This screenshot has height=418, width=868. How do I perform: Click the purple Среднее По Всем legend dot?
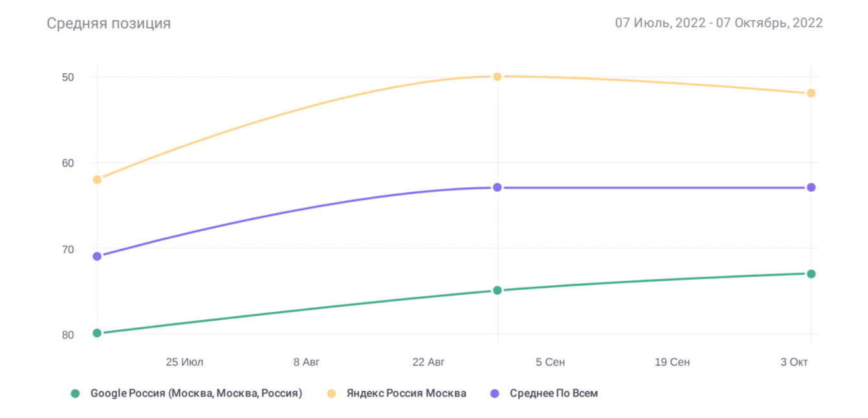point(495,393)
